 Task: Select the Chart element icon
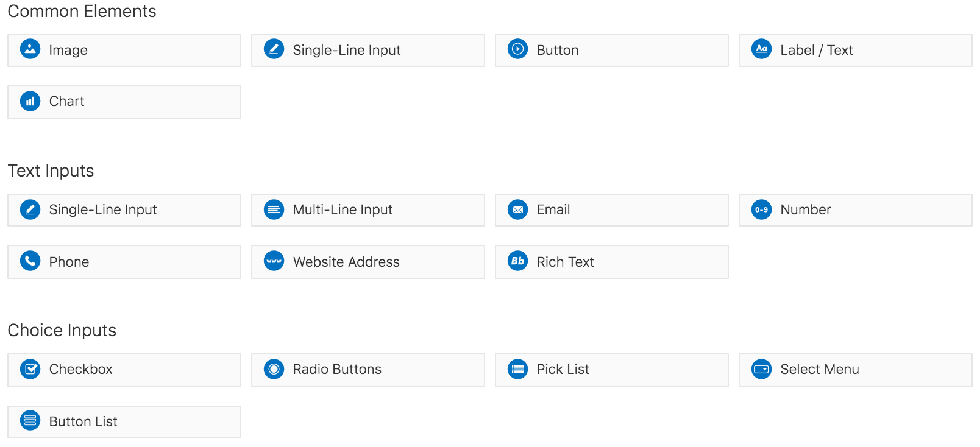pos(30,102)
